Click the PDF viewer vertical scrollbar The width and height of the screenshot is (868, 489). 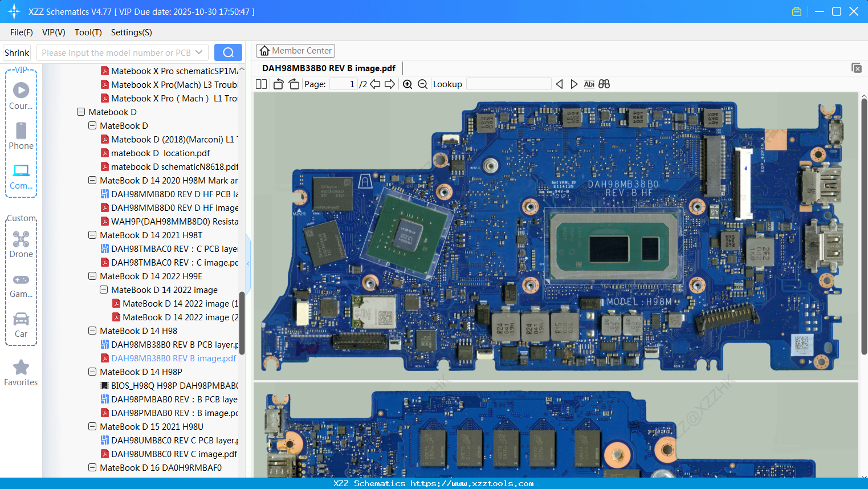863,227
